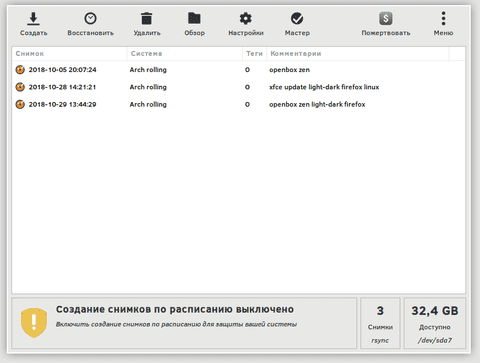Image resolution: width=480 pixels, height=363 pixels.
Task: Click the yellow shield warning icon
Action: (34, 323)
